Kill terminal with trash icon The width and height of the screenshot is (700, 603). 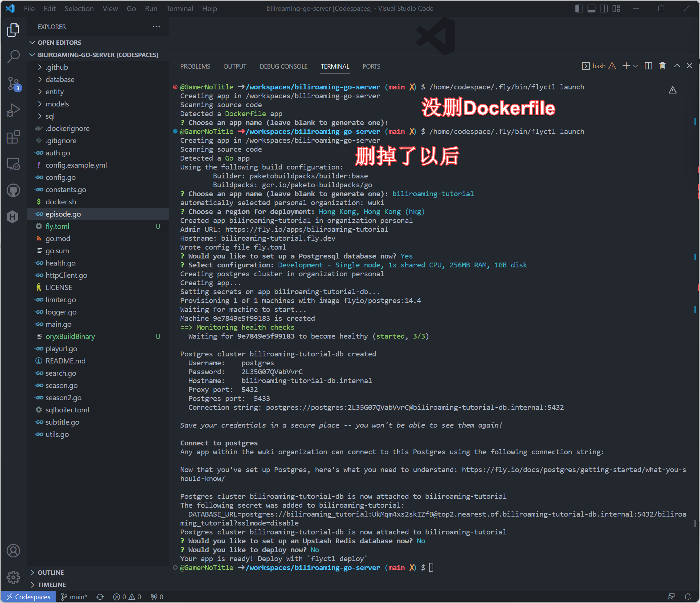point(662,66)
